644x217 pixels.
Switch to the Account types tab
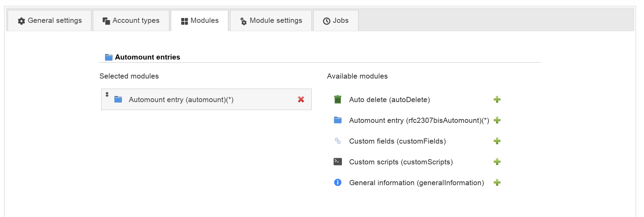tap(131, 21)
